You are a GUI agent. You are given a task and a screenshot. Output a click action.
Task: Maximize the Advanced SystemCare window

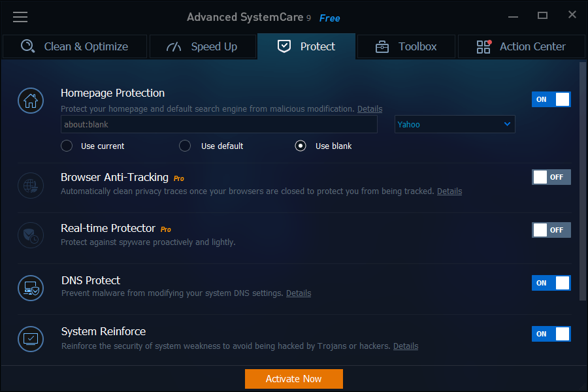[542, 16]
